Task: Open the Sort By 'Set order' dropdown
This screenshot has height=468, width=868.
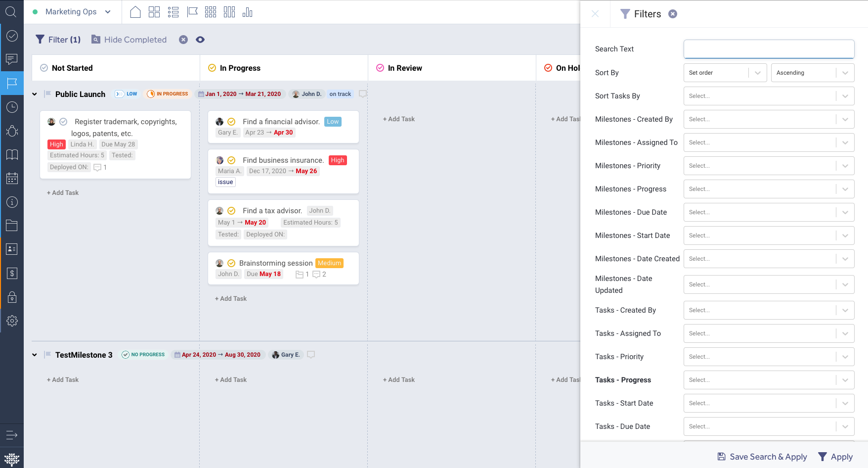Action: click(x=725, y=73)
